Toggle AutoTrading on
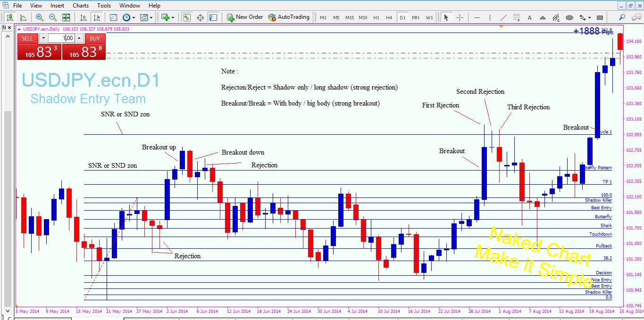 coord(289,17)
